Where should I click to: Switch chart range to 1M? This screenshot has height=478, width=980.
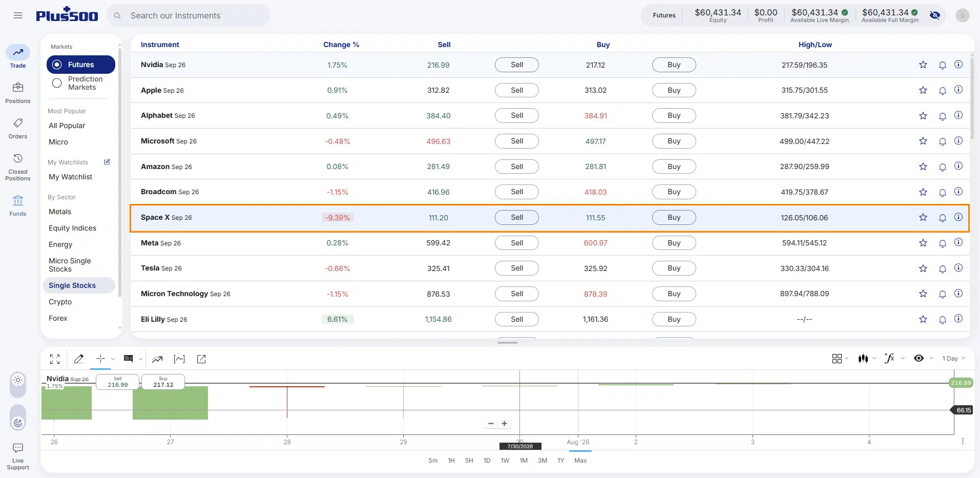(524, 461)
